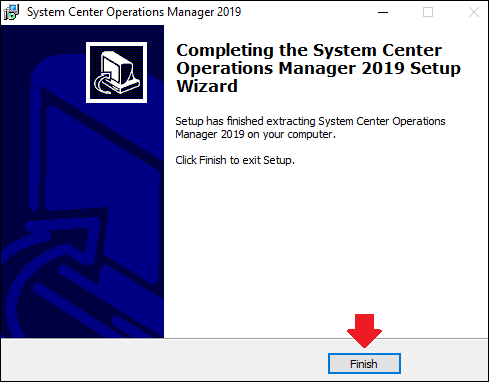
Task: Click the red downward arrow above Finish
Action: point(364,331)
